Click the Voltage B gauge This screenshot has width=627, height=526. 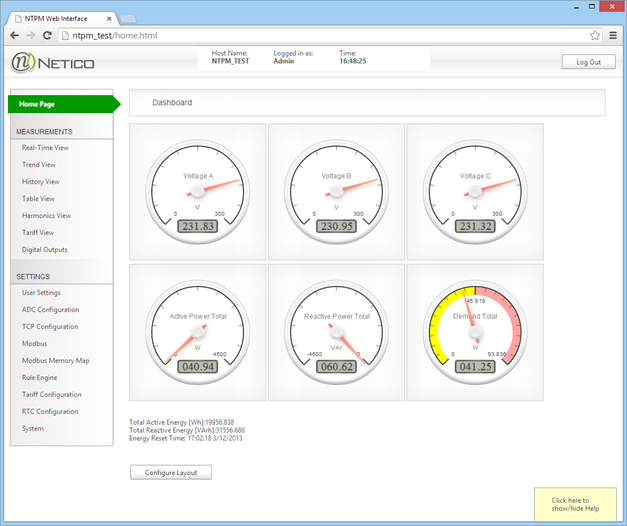pos(336,192)
